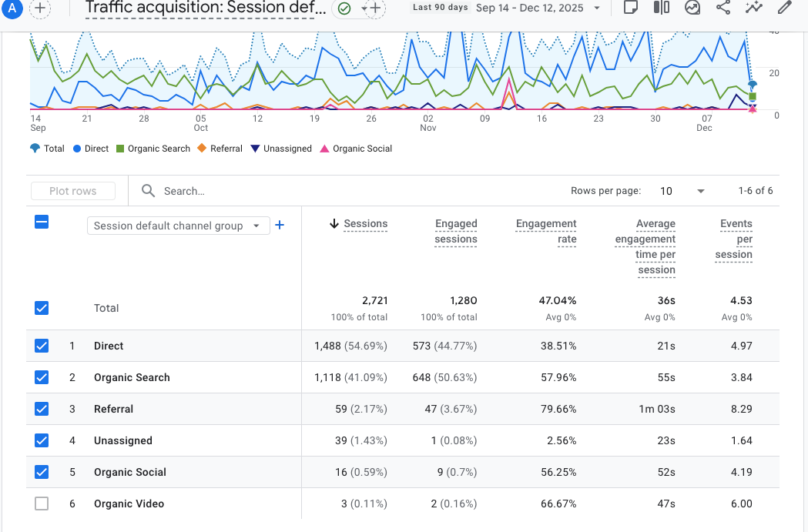The image size is (808, 532).
Task: Enable the Organic Video row checkbox
Action: click(x=42, y=504)
